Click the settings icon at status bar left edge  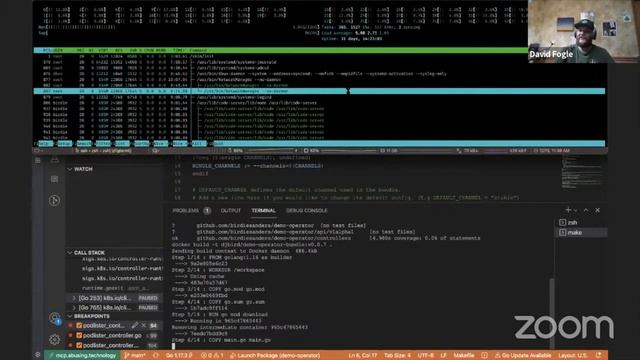click(38, 356)
